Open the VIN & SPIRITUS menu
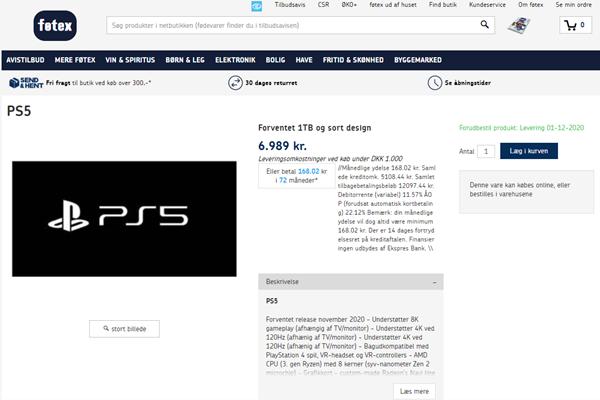Viewport: 600px width, 400px height. (130, 60)
